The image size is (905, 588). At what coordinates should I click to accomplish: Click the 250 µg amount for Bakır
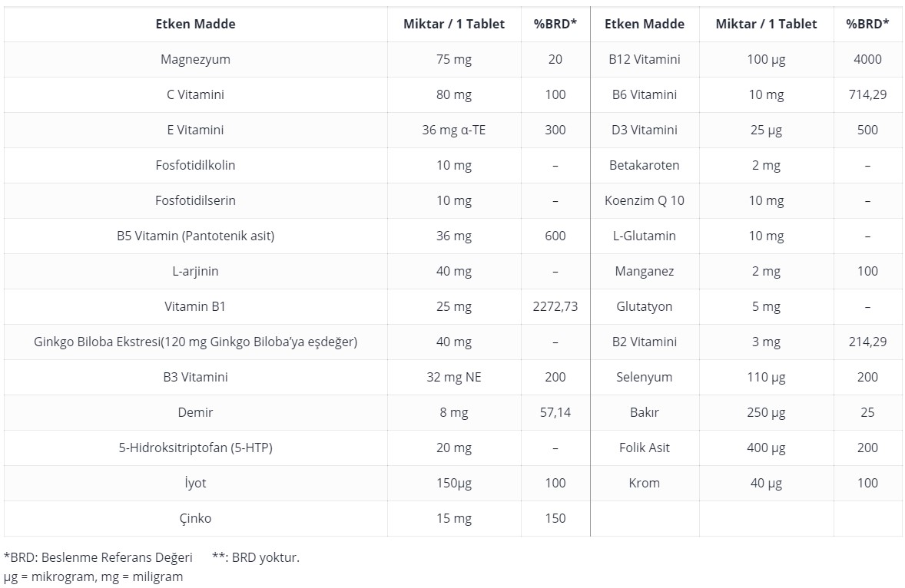pyautogui.click(x=766, y=413)
